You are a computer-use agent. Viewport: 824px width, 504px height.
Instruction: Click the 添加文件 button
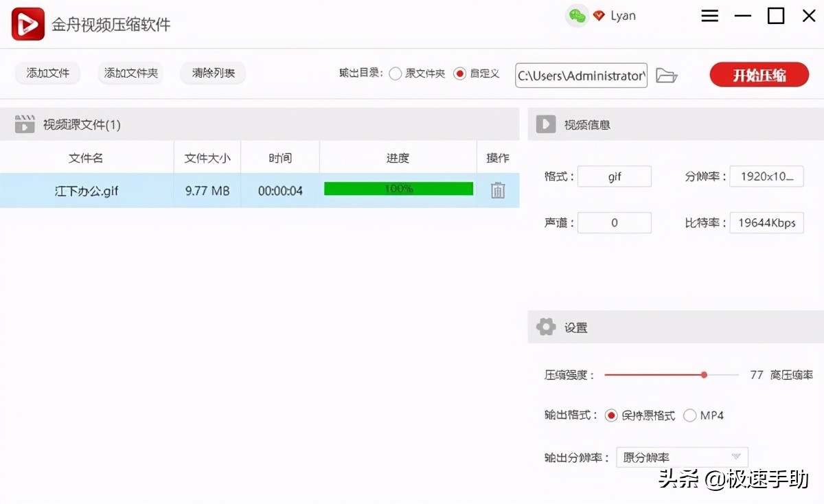tap(47, 73)
